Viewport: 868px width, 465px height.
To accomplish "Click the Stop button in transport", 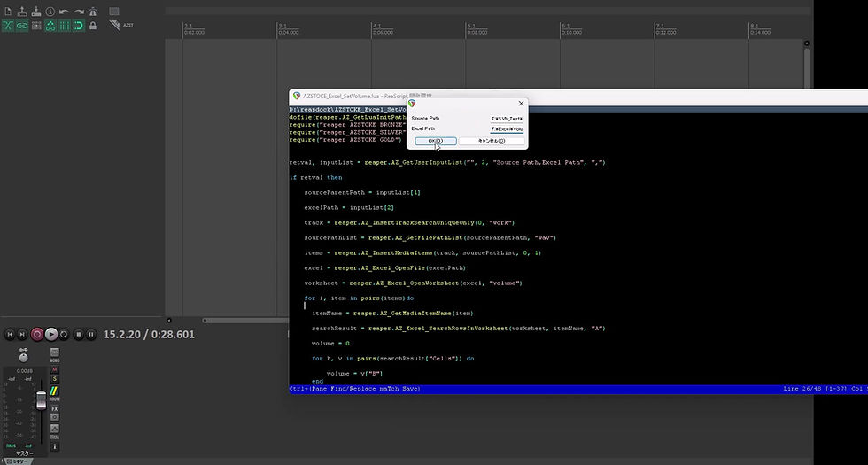I will [x=79, y=335].
